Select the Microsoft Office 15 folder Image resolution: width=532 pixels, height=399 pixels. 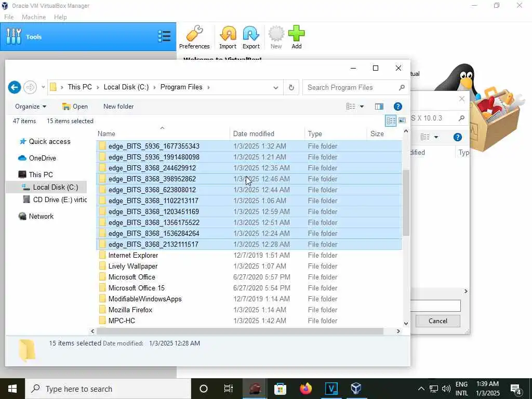(249, 288)
